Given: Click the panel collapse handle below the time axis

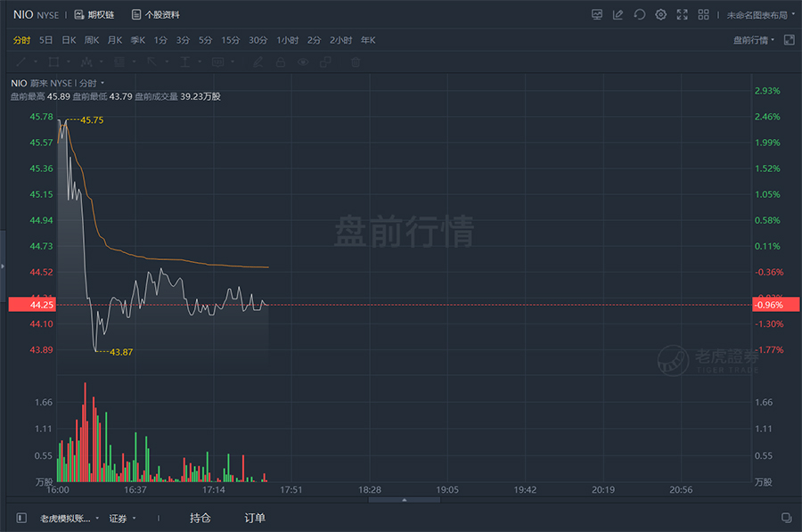Looking at the screenshot, I should pos(404,500).
